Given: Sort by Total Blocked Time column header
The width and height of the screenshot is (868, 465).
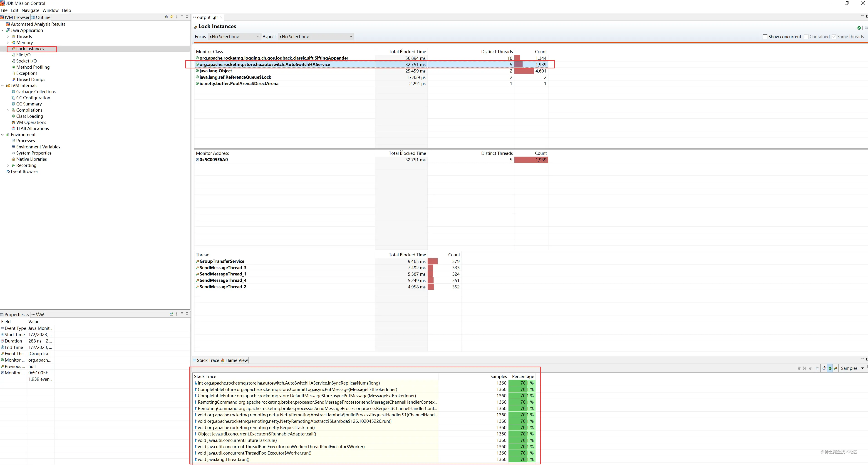Looking at the screenshot, I should [x=407, y=52].
